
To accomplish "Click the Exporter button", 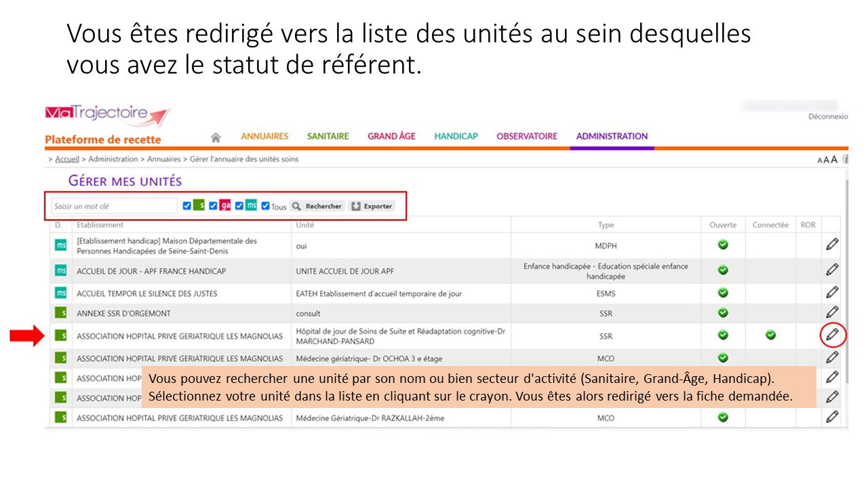I will (x=371, y=206).
